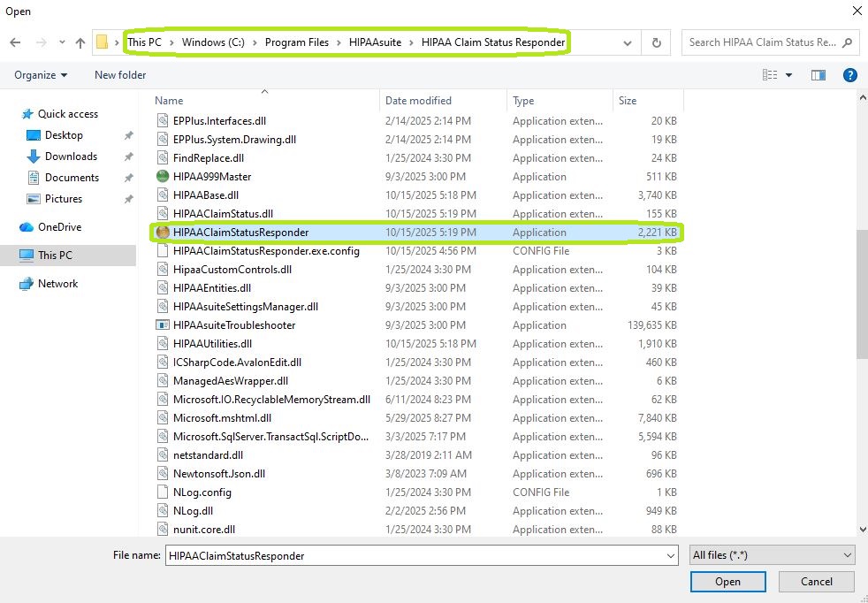Click the pin icon next to Desktop
The height and width of the screenshot is (603, 868).
click(128, 135)
